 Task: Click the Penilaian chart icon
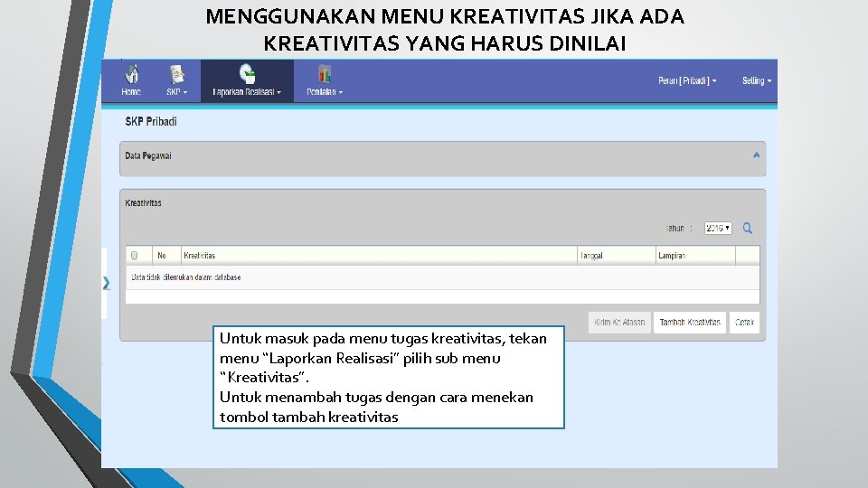(325, 73)
